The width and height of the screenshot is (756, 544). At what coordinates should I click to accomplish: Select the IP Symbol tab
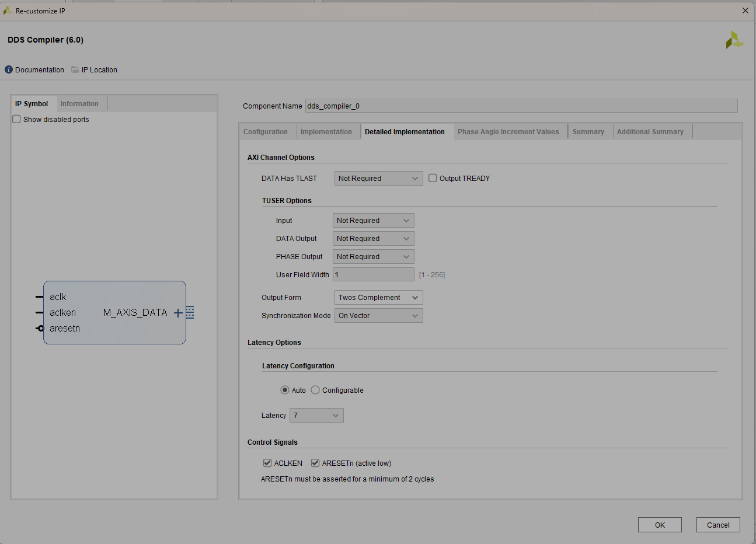point(34,104)
